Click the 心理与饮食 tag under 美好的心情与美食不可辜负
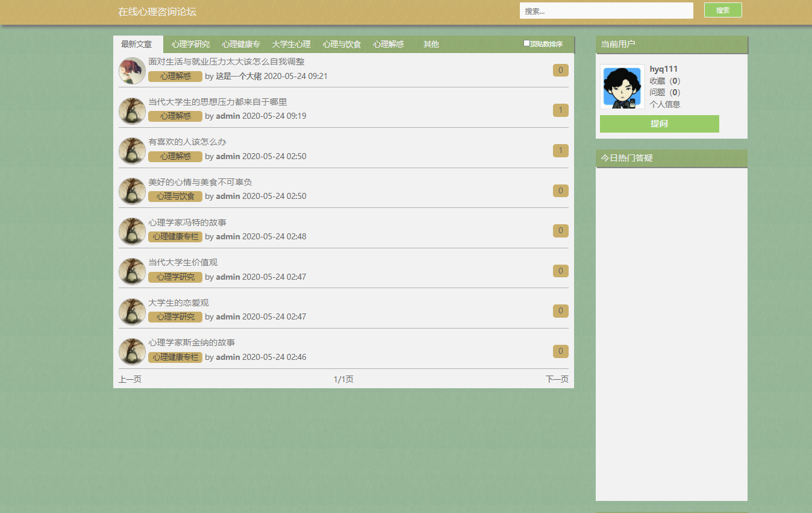Viewport: 812px width, 513px height. [x=175, y=196]
